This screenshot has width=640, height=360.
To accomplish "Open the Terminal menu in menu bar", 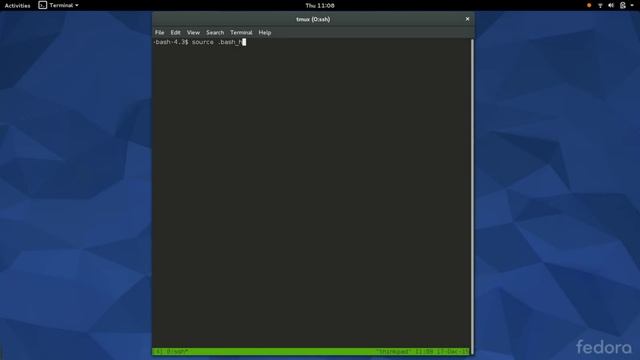I will (241, 32).
